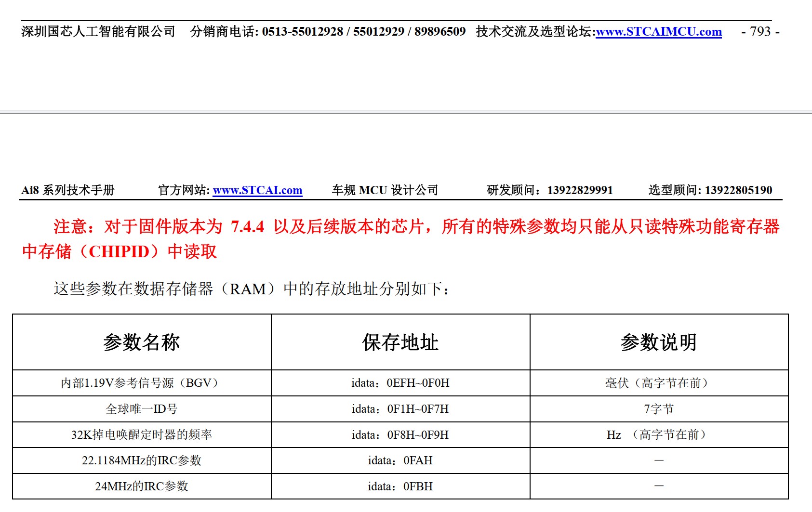Click the Hz（高字节在前）cell

(x=659, y=435)
